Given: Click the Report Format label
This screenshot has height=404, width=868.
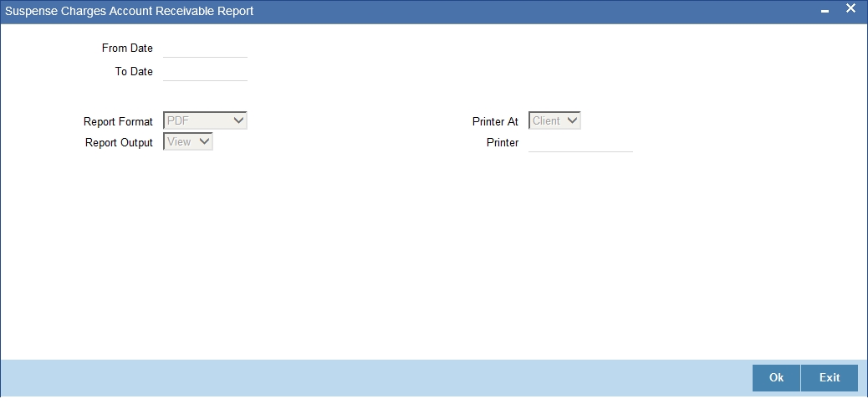Looking at the screenshot, I should click(119, 121).
